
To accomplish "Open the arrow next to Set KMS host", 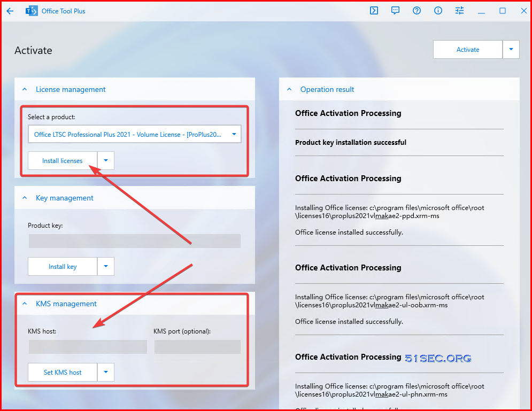I will point(106,373).
